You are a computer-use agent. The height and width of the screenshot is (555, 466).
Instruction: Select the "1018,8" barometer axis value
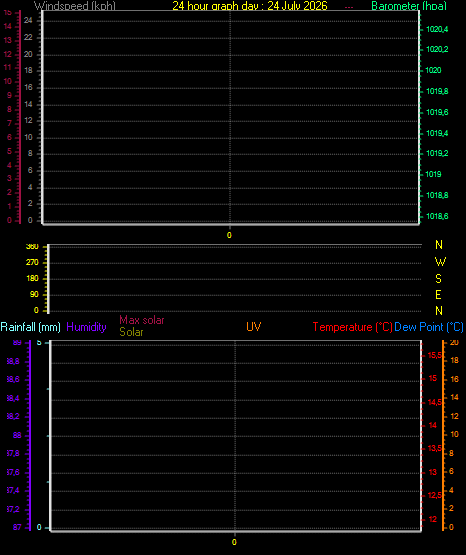coord(437,195)
